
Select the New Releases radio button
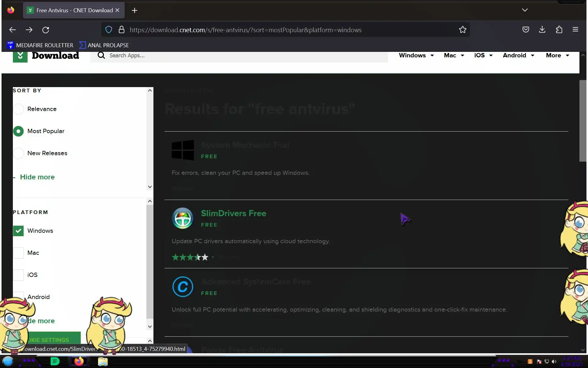(18, 153)
